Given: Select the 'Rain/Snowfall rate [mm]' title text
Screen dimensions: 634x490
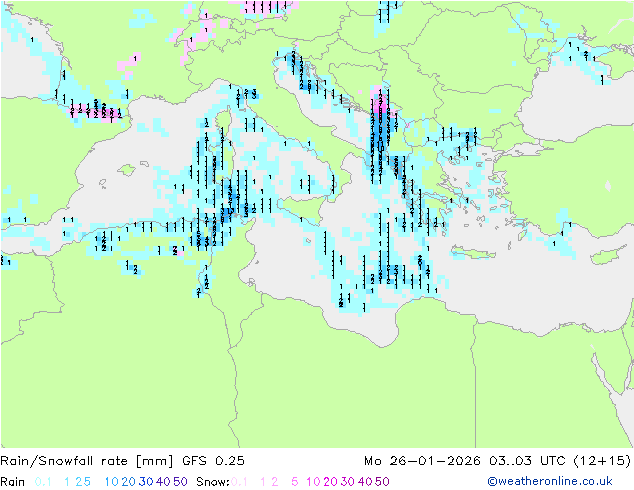Looking at the screenshot, I should (87, 461).
